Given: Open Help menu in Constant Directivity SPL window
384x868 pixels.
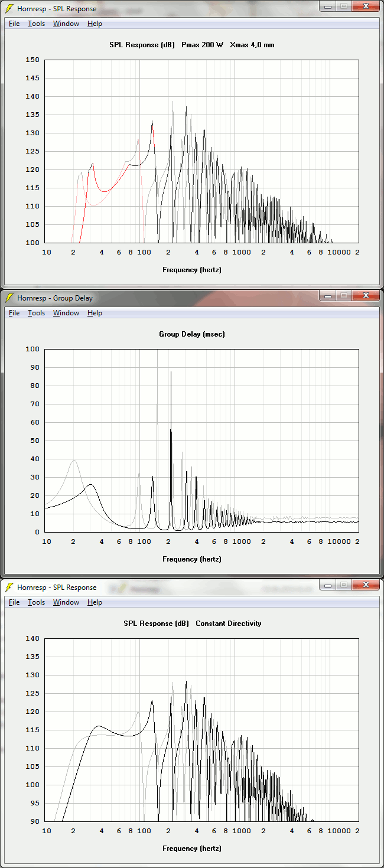Looking at the screenshot, I should click(x=95, y=602).
